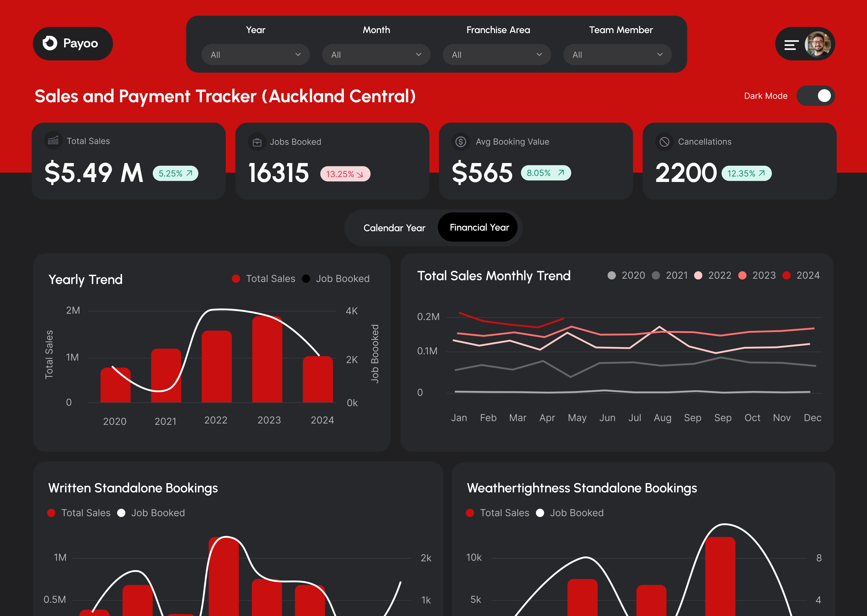Switch to the Calendar Year tab
Viewport: 867px width, 616px height.
394,228
